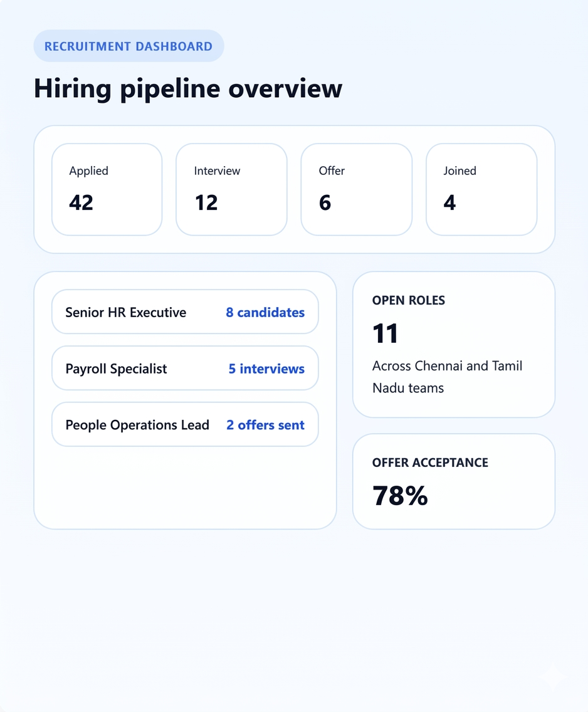Click the RECRUITMENT DASHBOARD badge
The height and width of the screenshot is (712, 588).
pyautogui.click(x=128, y=45)
